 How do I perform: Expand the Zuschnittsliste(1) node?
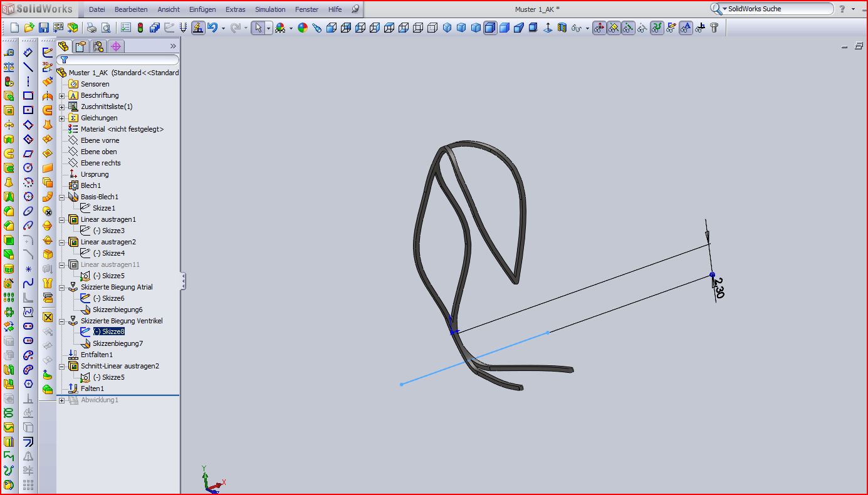point(62,107)
